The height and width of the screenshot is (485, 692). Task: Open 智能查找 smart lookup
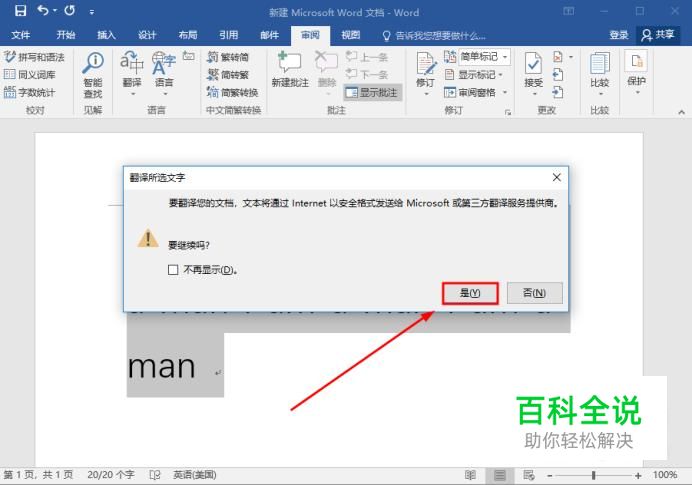point(93,75)
